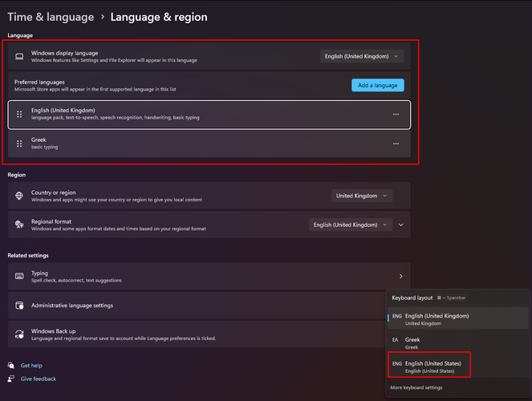
Task: Open More keyboard settings link
Action: click(416, 387)
